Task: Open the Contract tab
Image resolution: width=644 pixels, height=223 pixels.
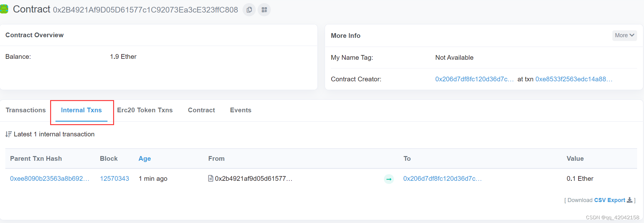Action: [202, 110]
